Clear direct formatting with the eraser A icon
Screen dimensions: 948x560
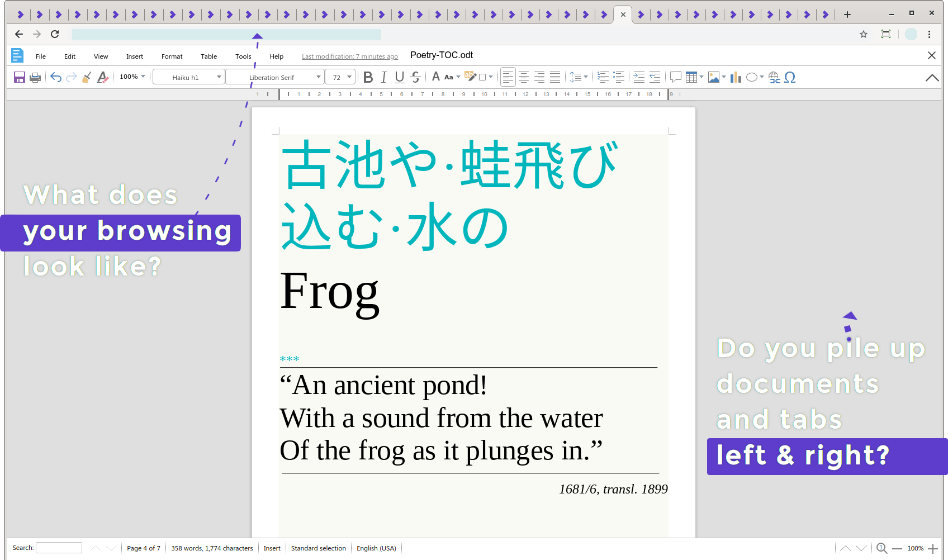coord(102,77)
